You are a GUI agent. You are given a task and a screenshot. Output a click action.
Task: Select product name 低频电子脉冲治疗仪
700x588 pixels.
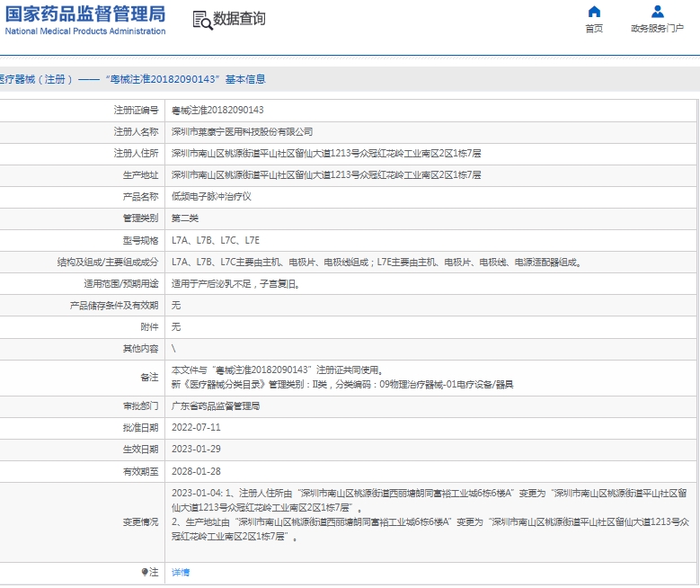click(211, 197)
